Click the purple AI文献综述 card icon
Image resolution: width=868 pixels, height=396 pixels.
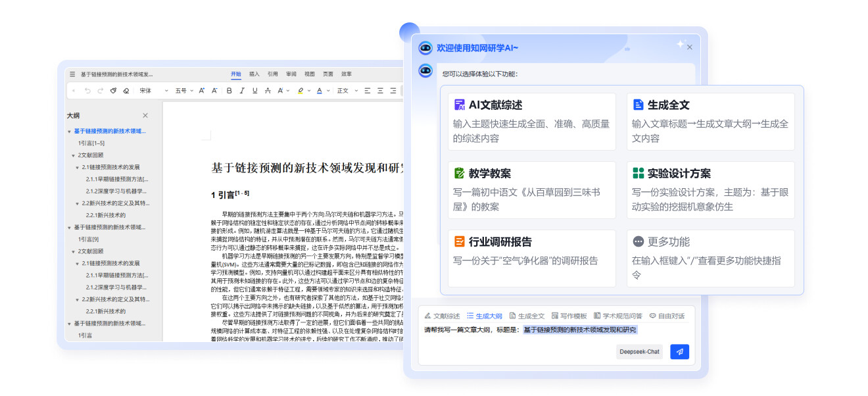(460, 105)
